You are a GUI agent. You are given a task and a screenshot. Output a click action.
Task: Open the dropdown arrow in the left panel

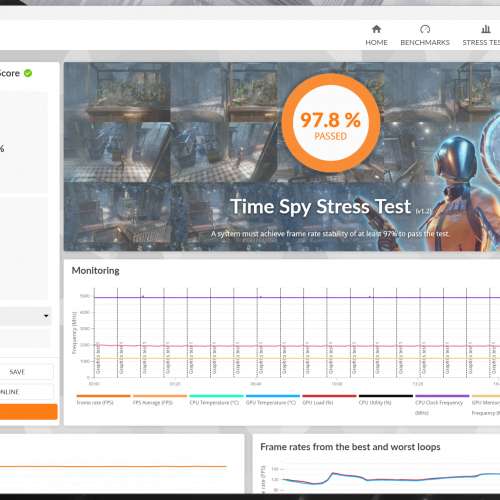(46, 316)
